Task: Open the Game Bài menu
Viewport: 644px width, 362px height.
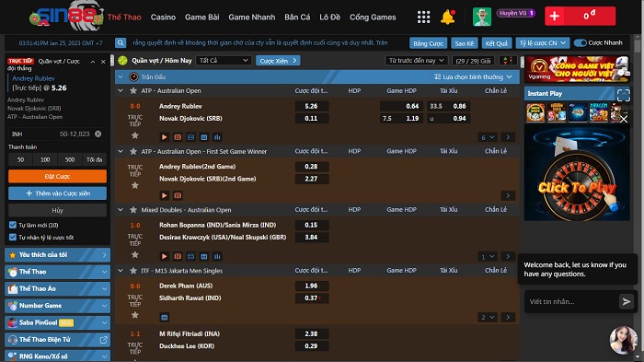Action: tap(201, 18)
